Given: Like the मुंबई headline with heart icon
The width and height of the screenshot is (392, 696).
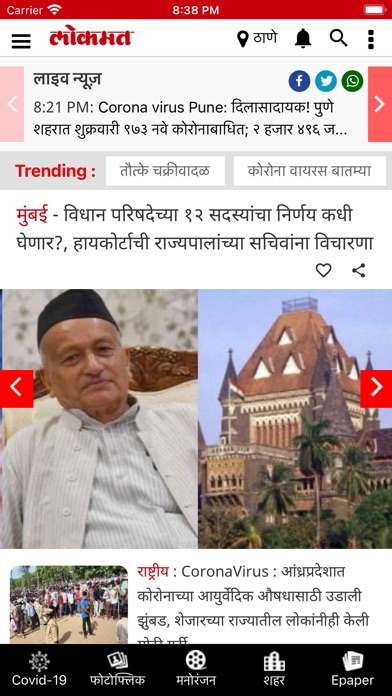Looking at the screenshot, I should pos(324,270).
